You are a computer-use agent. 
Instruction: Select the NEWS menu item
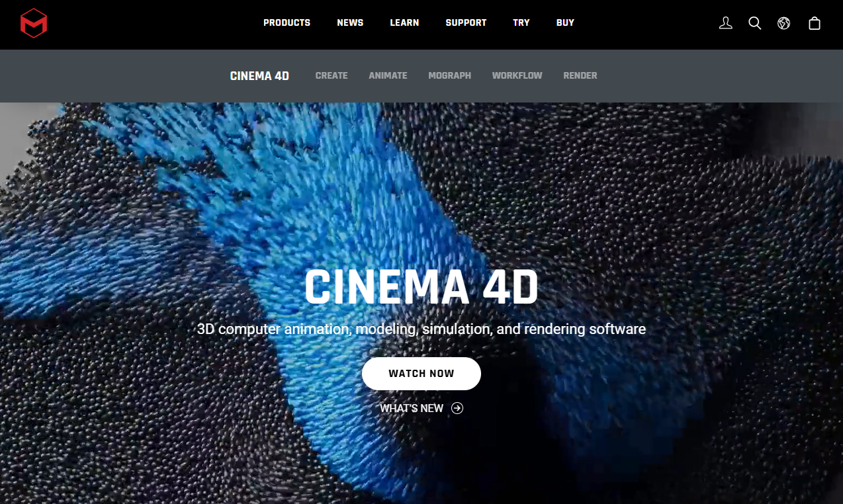click(350, 22)
